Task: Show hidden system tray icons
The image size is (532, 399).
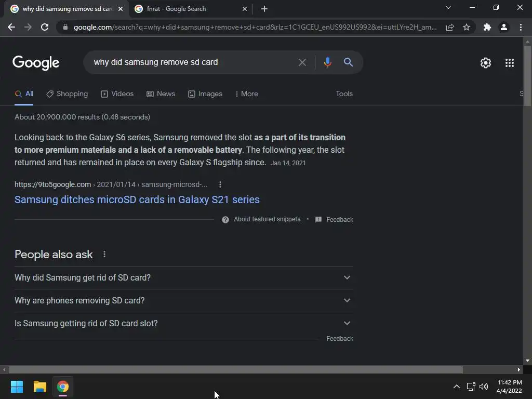Action: tap(457, 387)
